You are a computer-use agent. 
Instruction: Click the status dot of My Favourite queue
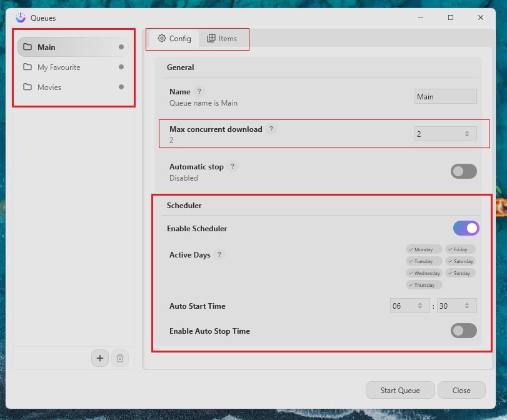121,67
